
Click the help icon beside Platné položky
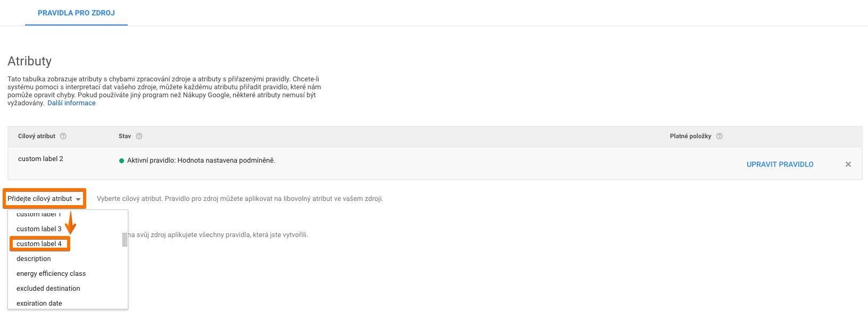tap(720, 136)
